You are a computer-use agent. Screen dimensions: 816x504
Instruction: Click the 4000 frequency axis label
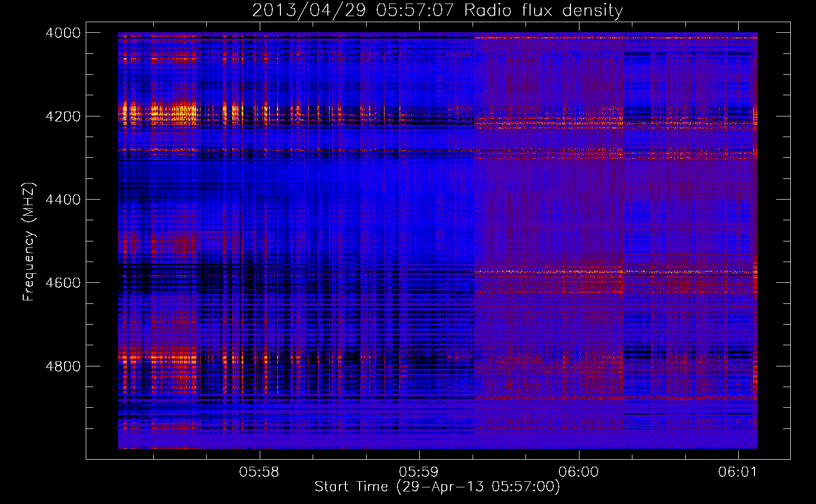[x=63, y=33]
